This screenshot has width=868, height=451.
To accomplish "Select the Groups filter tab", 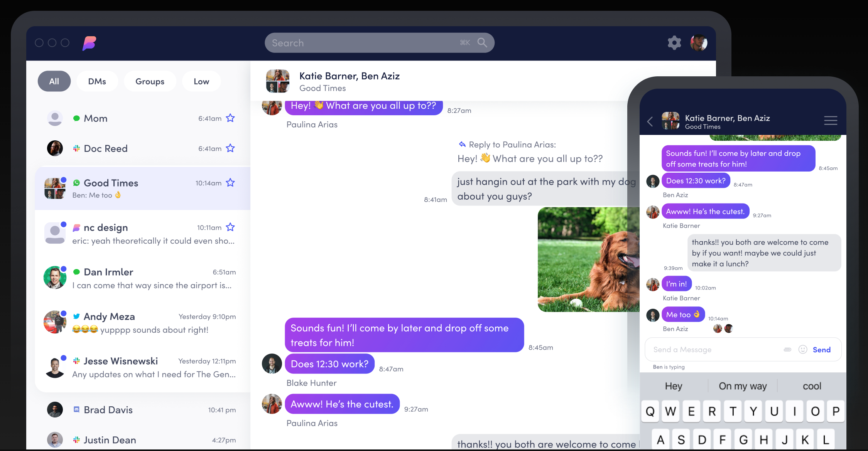I will [x=149, y=81].
